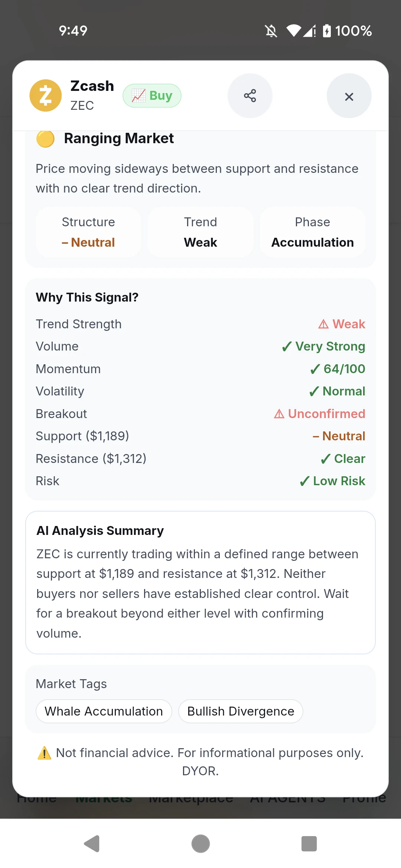The width and height of the screenshot is (401, 868).
Task: Tap the Low Risk status
Action: [x=333, y=481]
